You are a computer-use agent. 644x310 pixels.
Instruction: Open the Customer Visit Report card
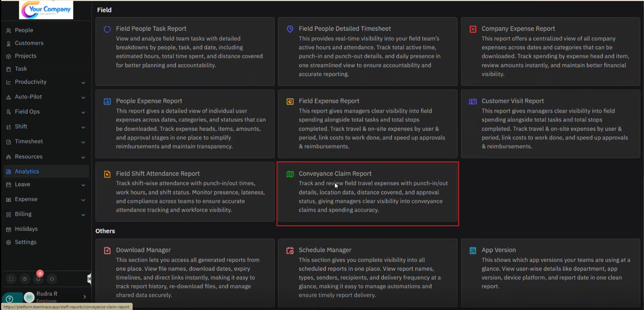[x=512, y=101]
